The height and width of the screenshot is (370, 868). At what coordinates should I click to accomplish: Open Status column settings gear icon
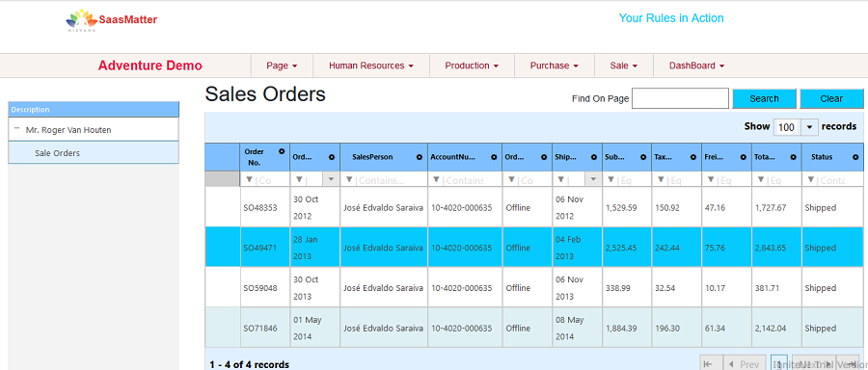pos(855,157)
